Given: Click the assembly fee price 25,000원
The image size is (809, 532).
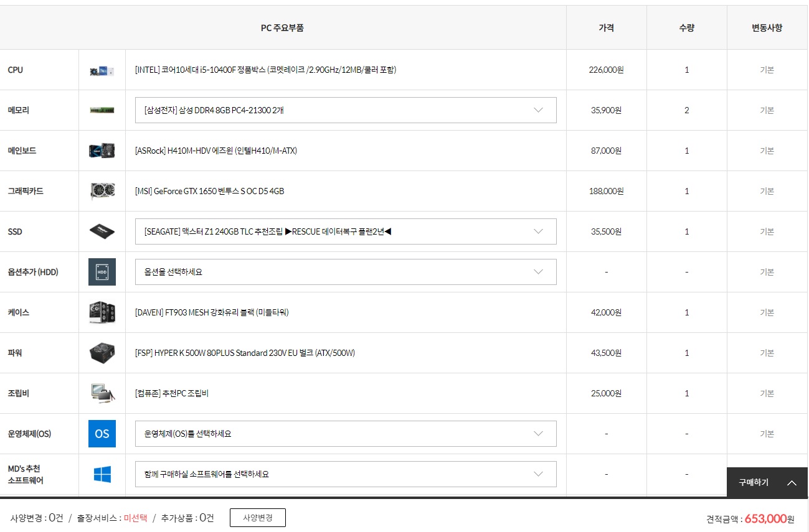Looking at the screenshot, I should coord(606,393).
